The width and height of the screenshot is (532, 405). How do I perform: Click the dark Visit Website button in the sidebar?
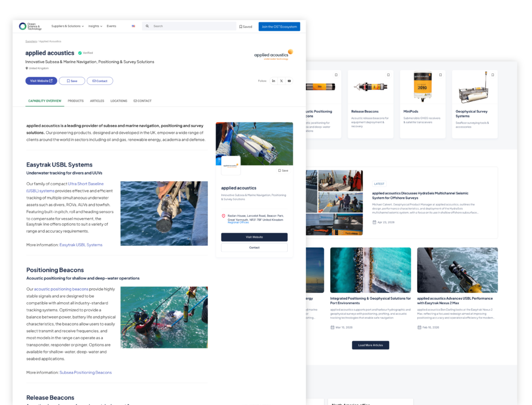pyautogui.click(x=255, y=237)
